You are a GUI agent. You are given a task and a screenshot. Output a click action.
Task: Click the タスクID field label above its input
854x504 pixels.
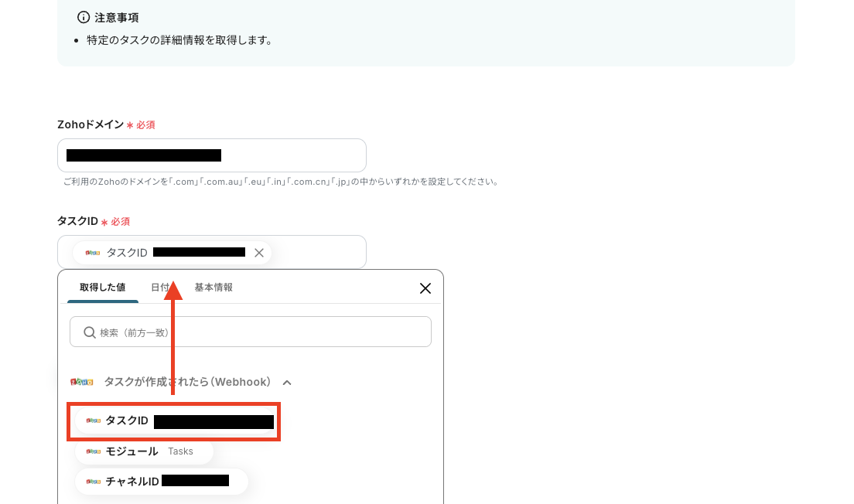pyautogui.click(x=77, y=221)
